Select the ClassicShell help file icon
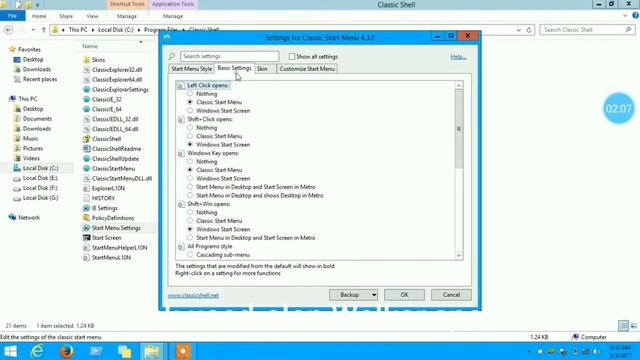This screenshot has width=640, height=360. (x=86, y=139)
